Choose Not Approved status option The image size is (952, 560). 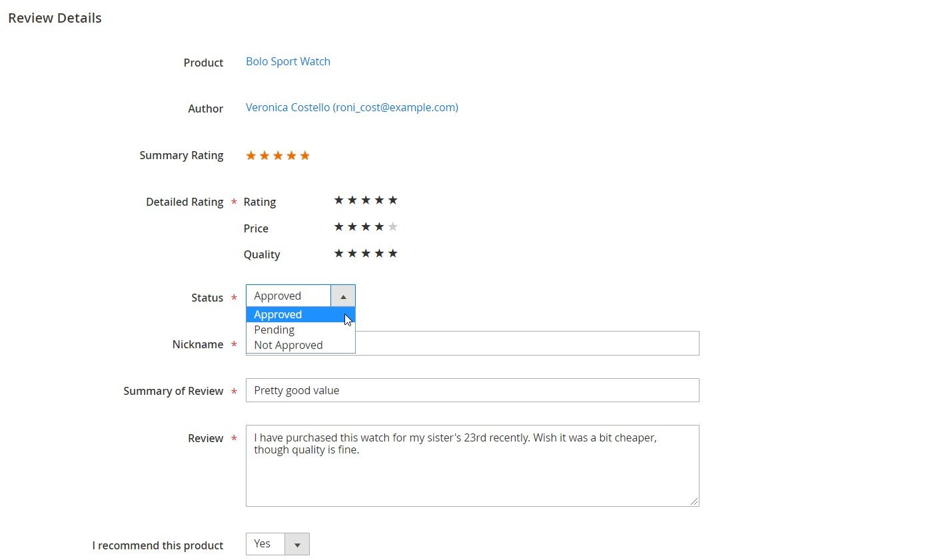300,345
